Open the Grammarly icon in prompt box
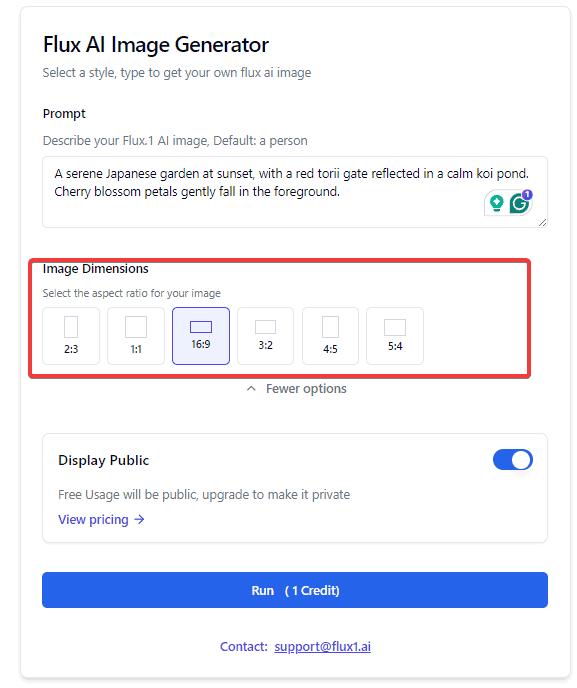The image size is (577, 688). click(520, 202)
